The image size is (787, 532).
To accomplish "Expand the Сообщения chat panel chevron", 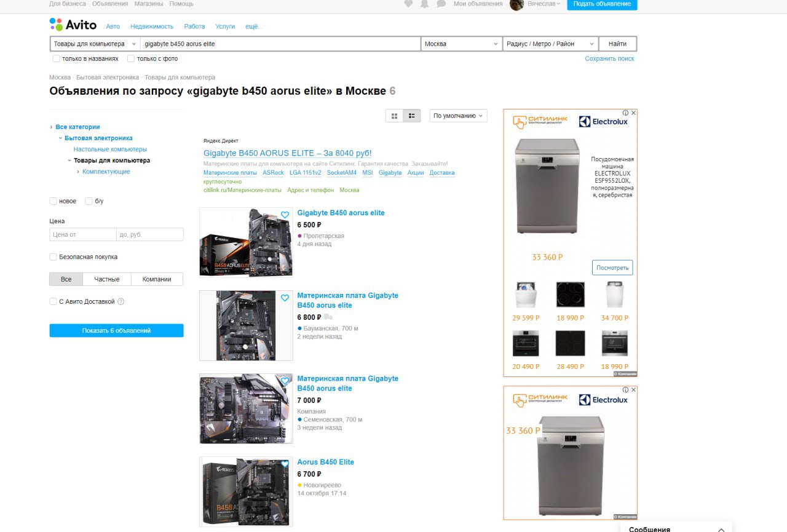I will 721,529.
